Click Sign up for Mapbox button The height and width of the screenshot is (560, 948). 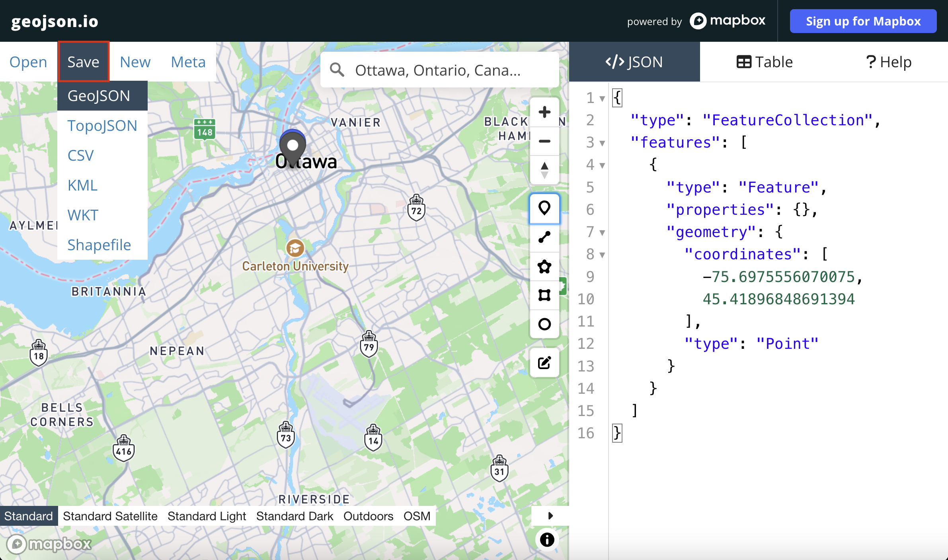[x=863, y=21]
